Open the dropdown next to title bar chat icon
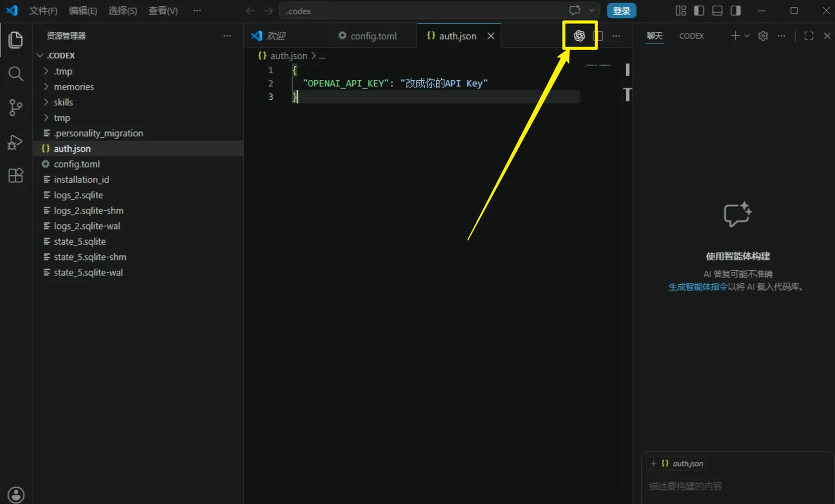This screenshot has width=835, height=504. (592, 10)
